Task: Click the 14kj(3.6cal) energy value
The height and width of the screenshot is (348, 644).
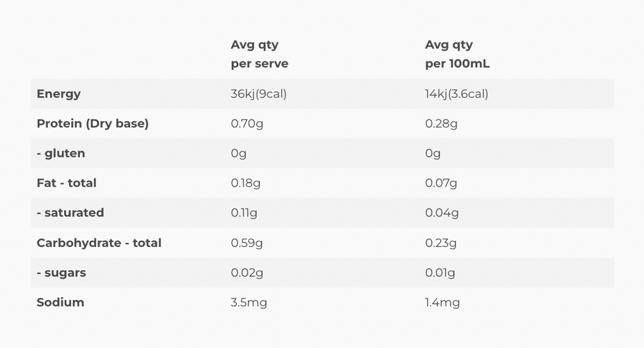Action: pyautogui.click(x=457, y=94)
